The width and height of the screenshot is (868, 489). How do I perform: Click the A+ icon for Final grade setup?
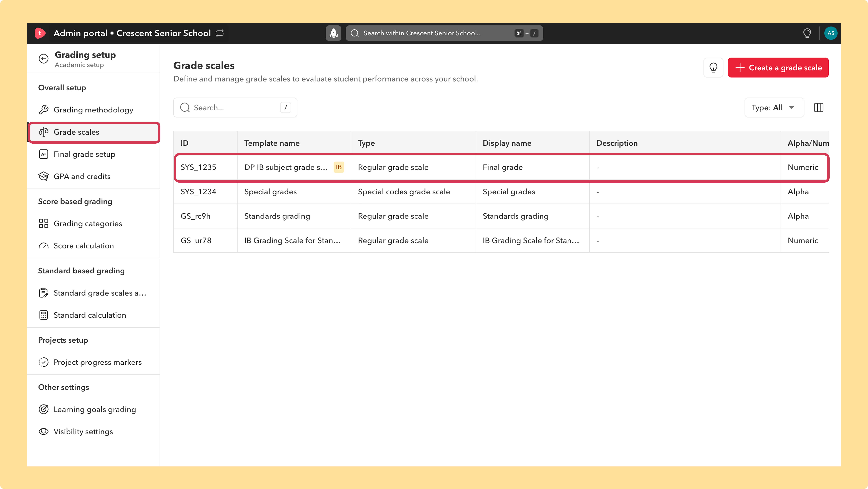44,154
